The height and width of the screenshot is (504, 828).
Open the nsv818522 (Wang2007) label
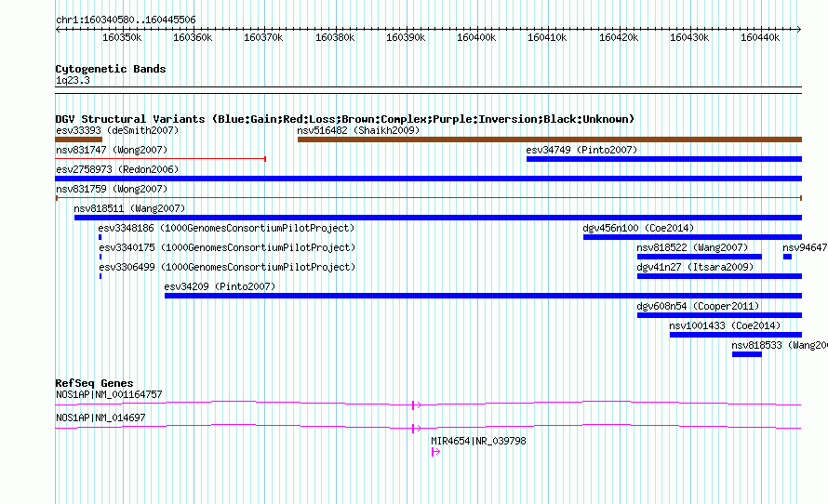692,247
